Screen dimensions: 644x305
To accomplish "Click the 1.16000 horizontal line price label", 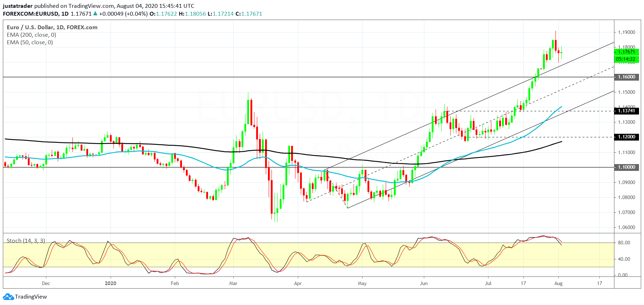I will pos(627,77).
